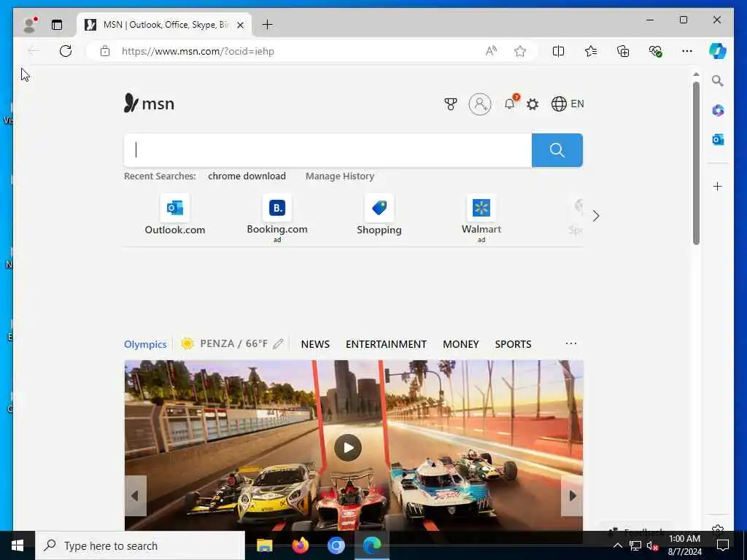
Task: Open split screen view
Action: tap(558, 51)
